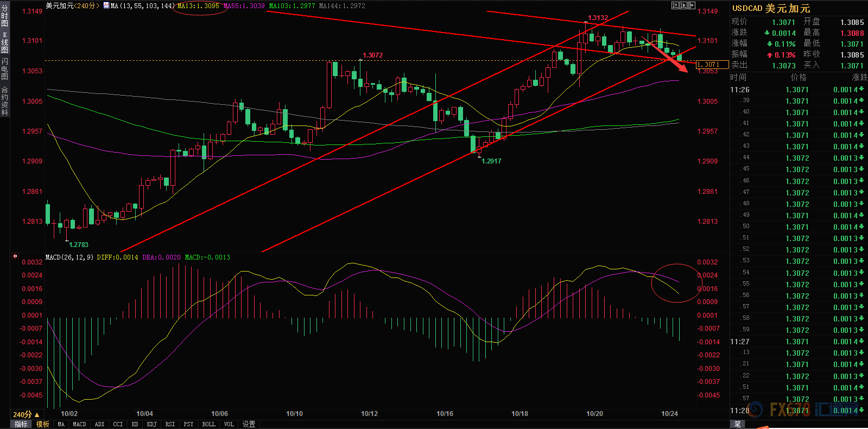868x429 pixels.
Task: Click the small MACD panel marker icon at panel's left edge
Action: (x=15, y=256)
